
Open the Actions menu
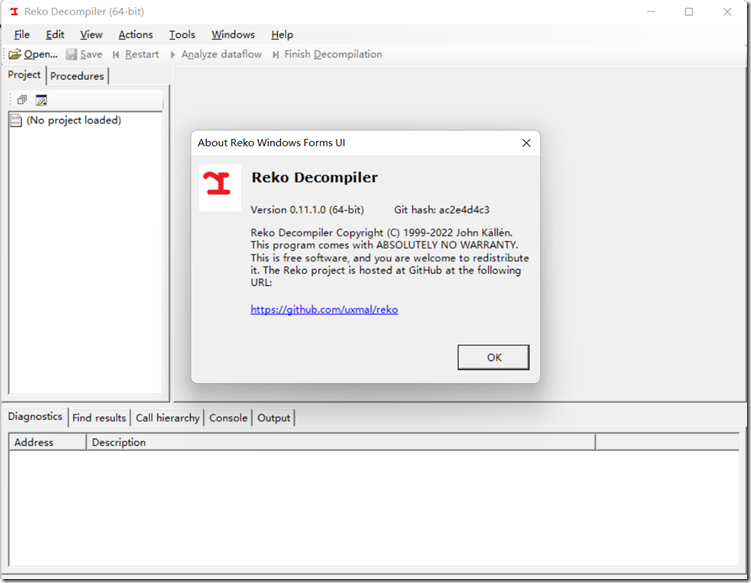point(135,34)
